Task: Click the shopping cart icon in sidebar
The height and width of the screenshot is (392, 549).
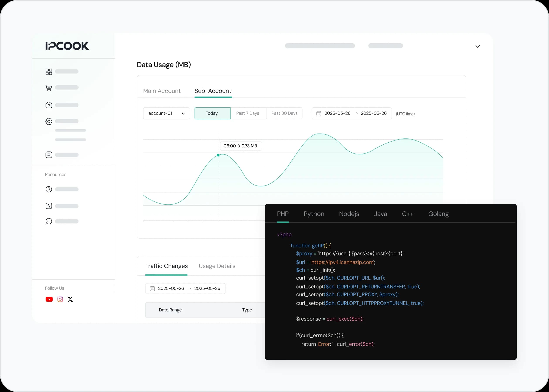Action: click(x=49, y=88)
